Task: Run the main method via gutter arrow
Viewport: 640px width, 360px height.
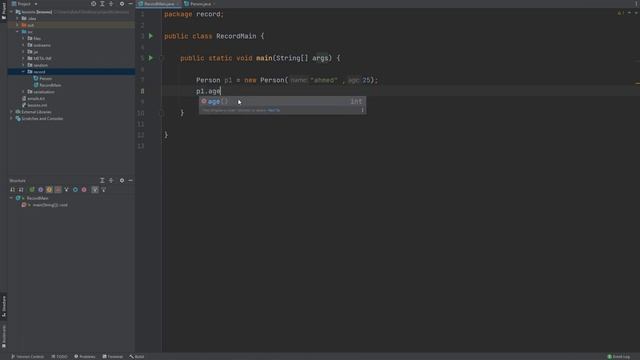Action: click(151, 58)
